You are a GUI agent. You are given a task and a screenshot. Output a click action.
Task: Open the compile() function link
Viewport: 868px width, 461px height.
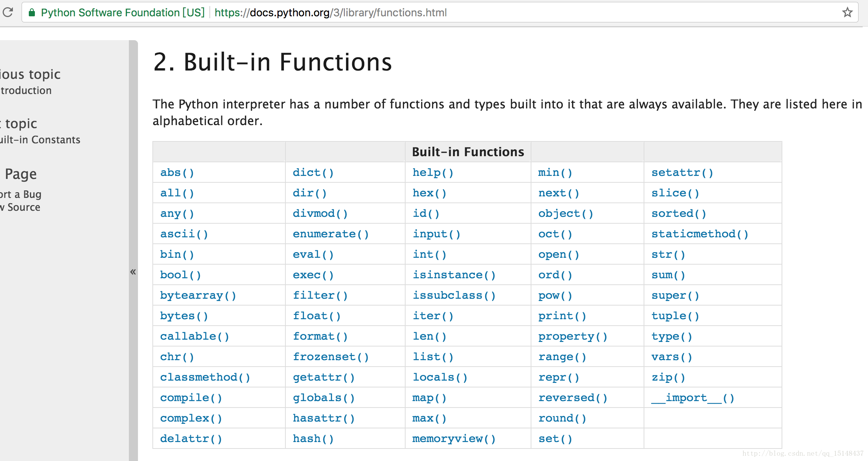191,398
